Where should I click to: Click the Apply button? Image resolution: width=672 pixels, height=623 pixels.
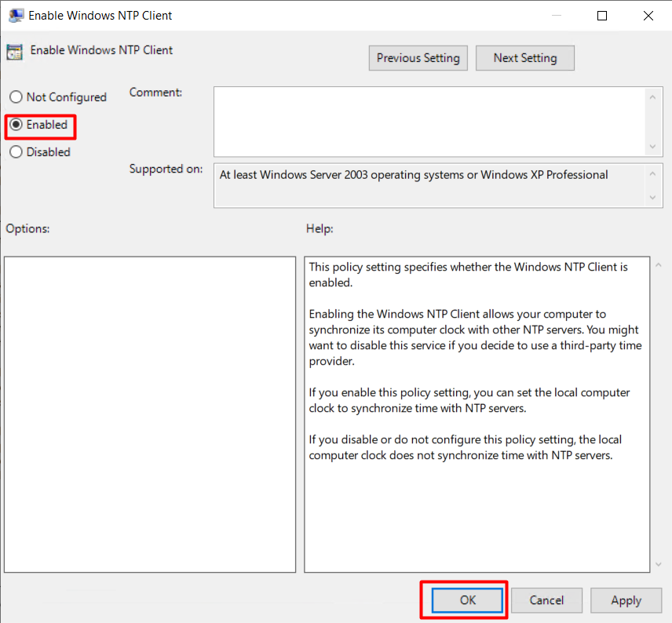click(626, 600)
